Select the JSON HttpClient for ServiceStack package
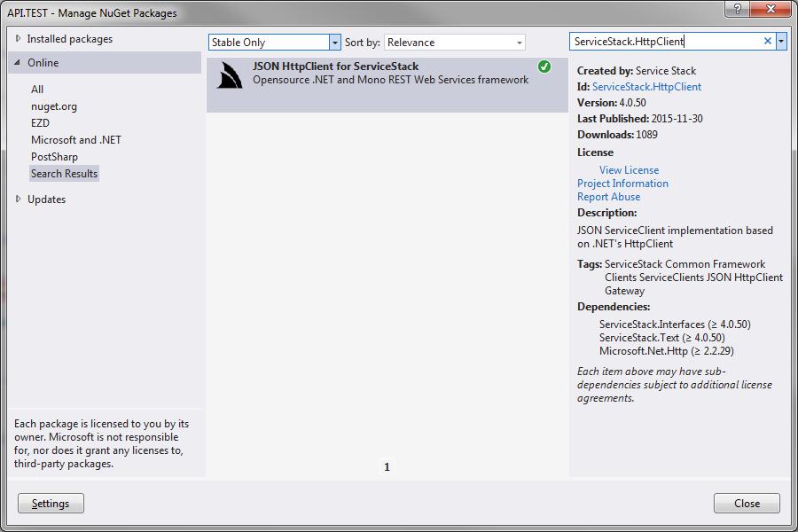 387,84
